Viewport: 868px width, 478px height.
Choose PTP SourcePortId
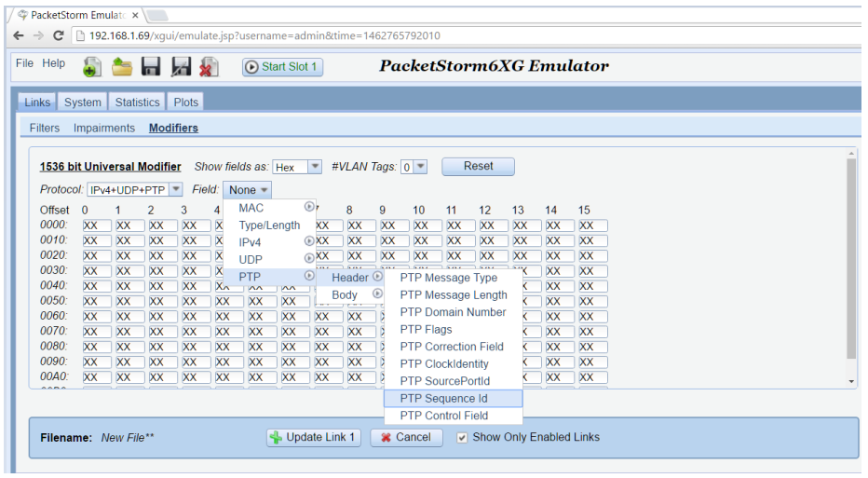click(x=453, y=380)
